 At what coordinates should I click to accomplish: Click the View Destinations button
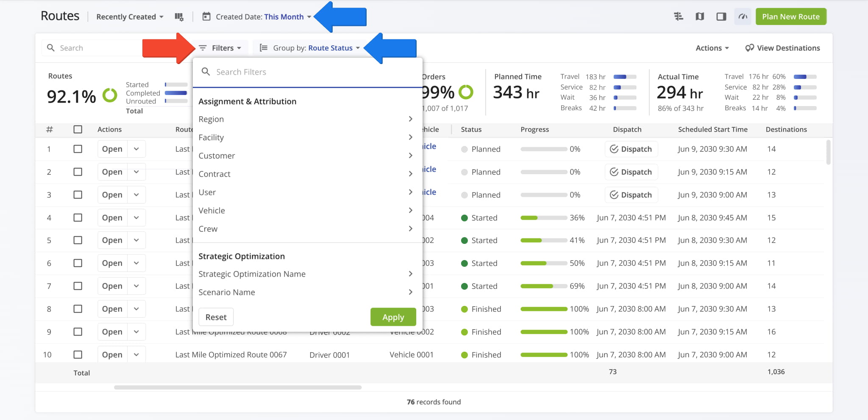782,48
